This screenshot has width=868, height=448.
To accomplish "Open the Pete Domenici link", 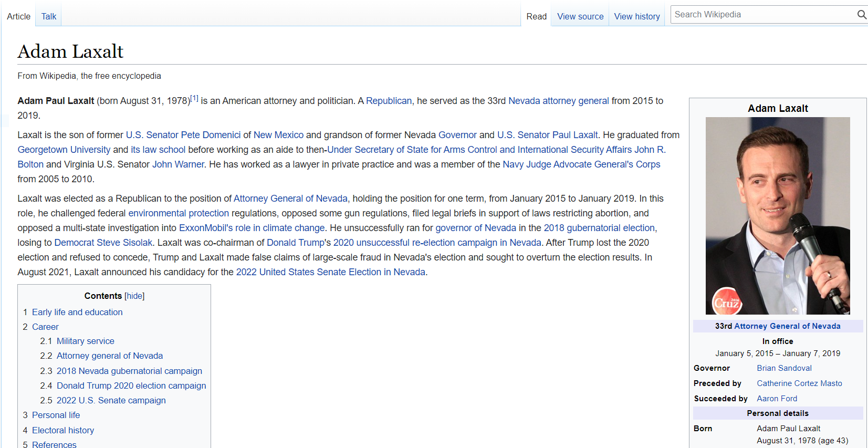I will [210, 135].
